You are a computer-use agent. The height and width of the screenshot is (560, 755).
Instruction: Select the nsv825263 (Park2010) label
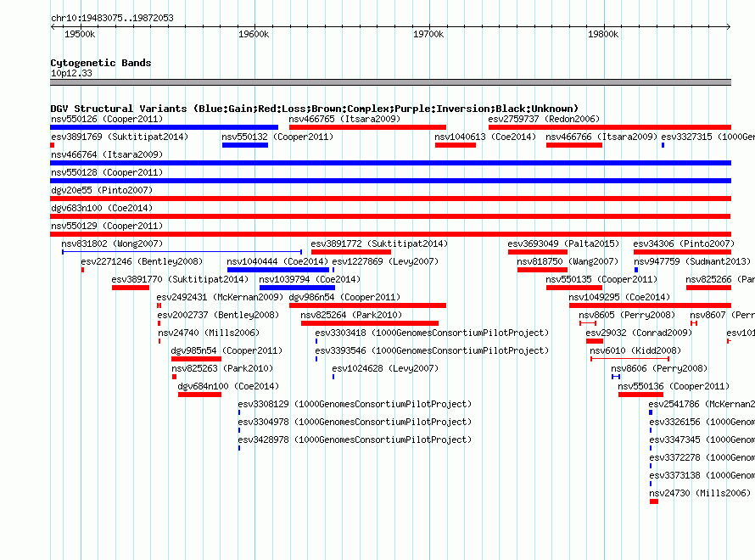(222, 368)
